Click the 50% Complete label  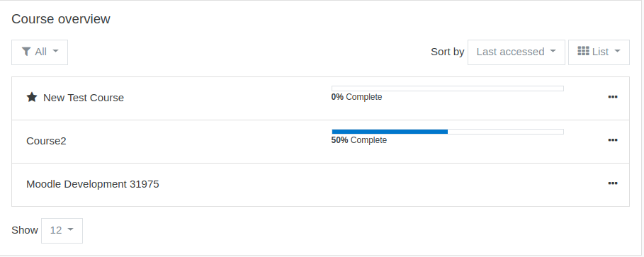click(359, 140)
